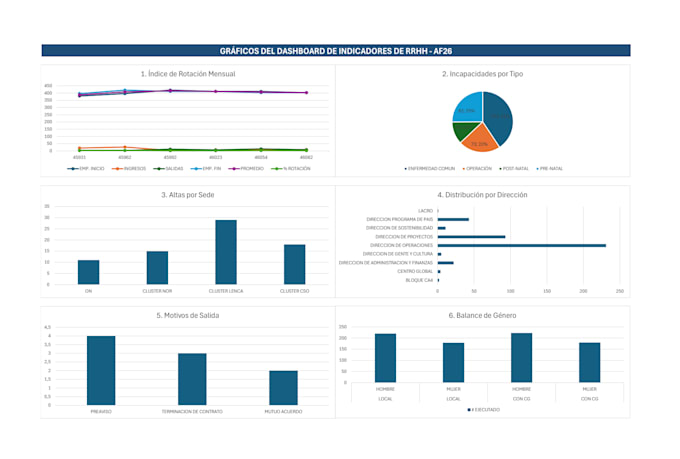Screen dimensions: 680x459
Task: Select the chart title '6. Balance de Género'
Action: coord(482,315)
